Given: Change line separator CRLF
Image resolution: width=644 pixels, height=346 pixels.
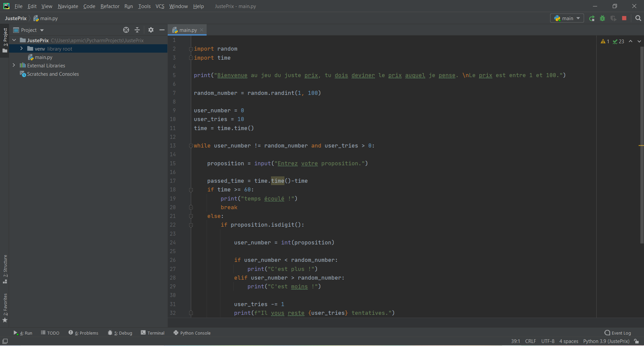Looking at the screenshot, I should (531, 341).
